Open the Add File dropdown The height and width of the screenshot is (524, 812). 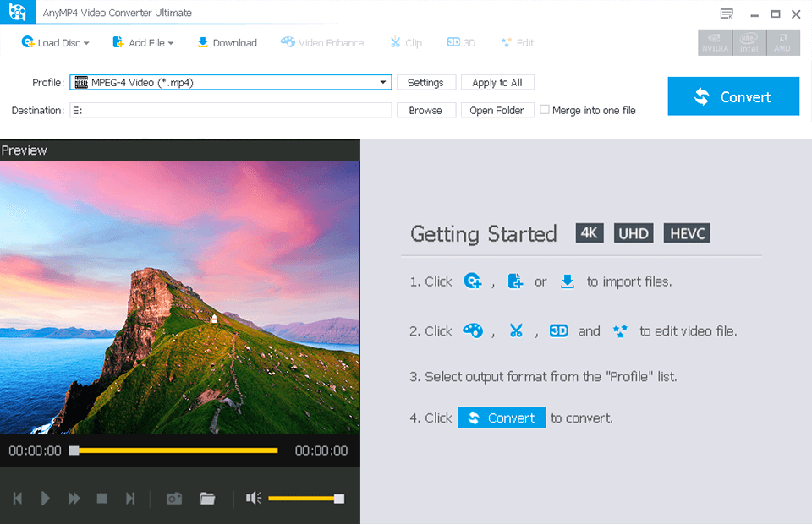point(143,42)
